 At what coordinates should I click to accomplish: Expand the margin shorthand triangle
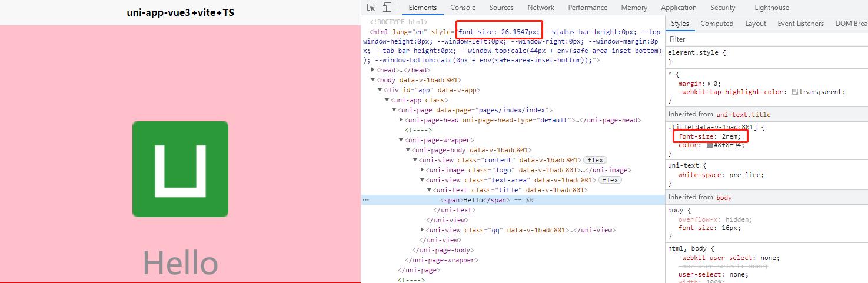(x=710, y=84)
